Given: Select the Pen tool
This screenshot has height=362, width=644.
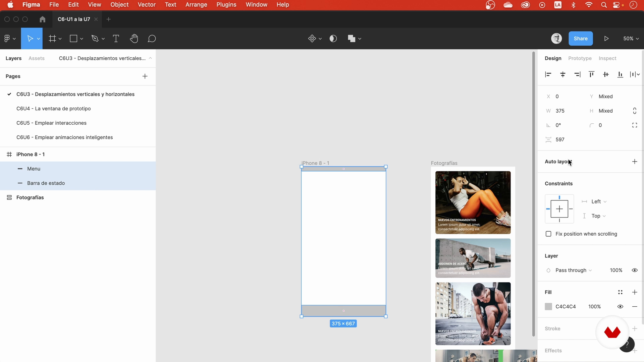Looking at the screenshot, I should pos(95,39).
